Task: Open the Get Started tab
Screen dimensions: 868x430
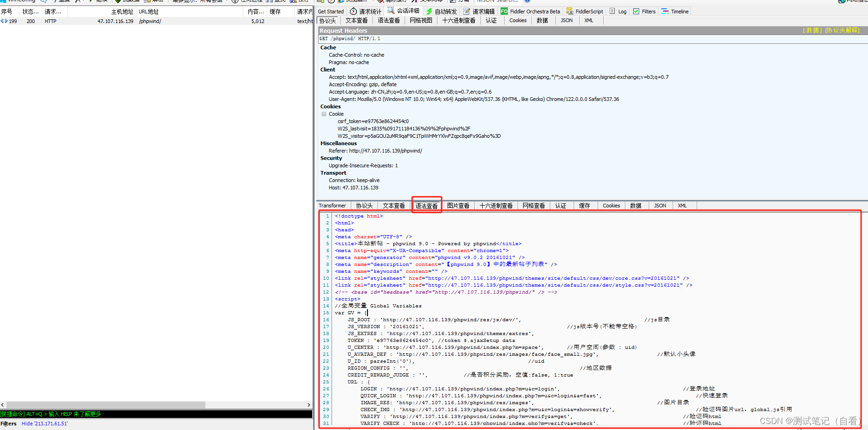Action: [x=331, y=11]
